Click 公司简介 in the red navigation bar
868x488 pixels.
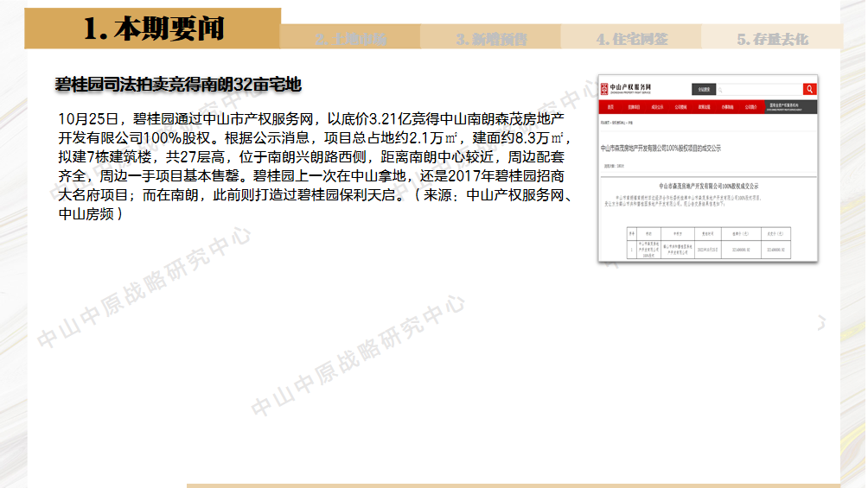(750, 107)
